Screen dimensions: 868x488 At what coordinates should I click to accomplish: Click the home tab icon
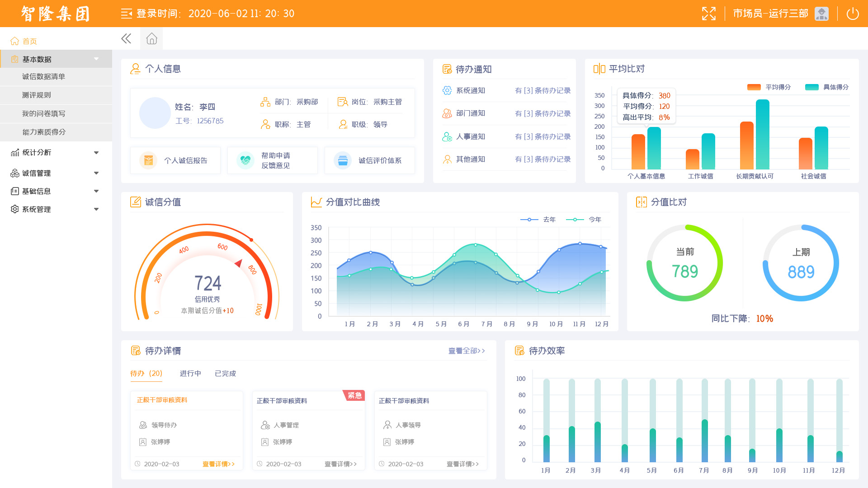click(x=151, y=39)
